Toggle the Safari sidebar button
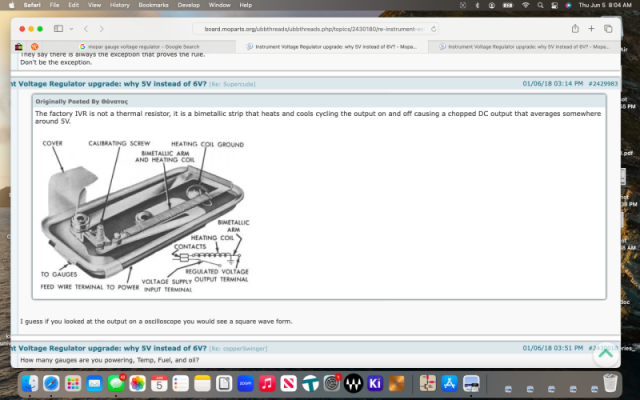This screenshot has width=640, height=400. (58, 29)
